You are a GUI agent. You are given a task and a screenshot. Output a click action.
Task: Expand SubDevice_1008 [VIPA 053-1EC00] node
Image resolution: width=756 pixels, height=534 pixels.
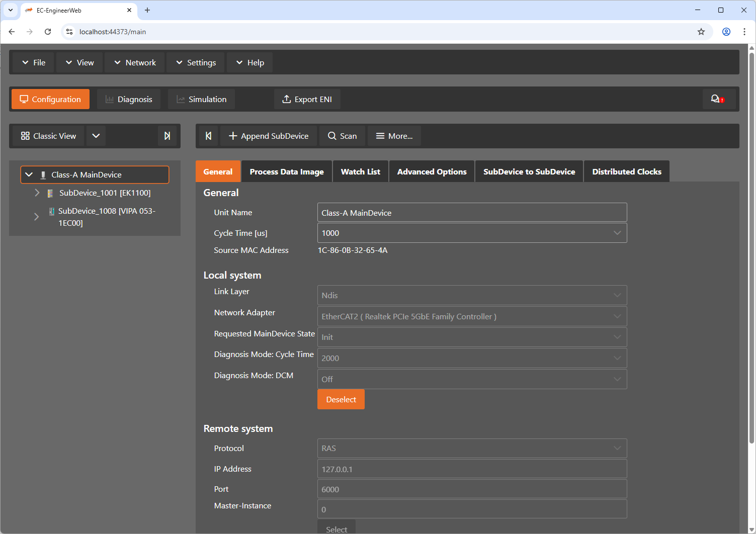point(36,217)
